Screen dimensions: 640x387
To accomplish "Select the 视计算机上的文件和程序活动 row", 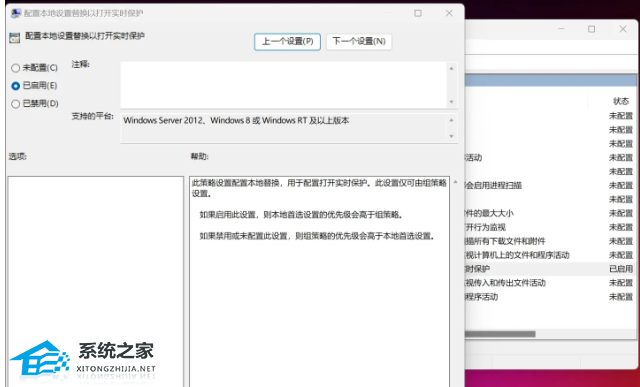I will (x=551, y=255).
